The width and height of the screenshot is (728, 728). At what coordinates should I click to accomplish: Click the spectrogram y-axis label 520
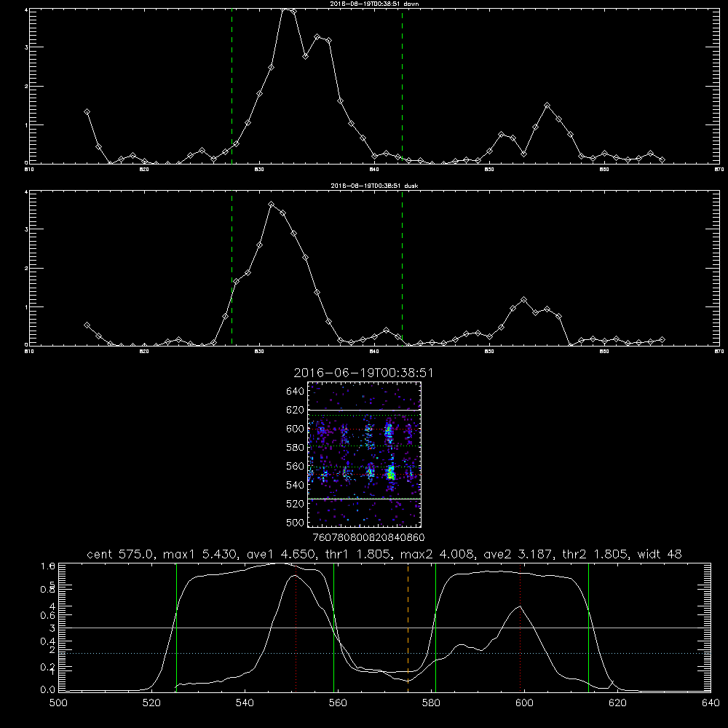tap(296, 504)
